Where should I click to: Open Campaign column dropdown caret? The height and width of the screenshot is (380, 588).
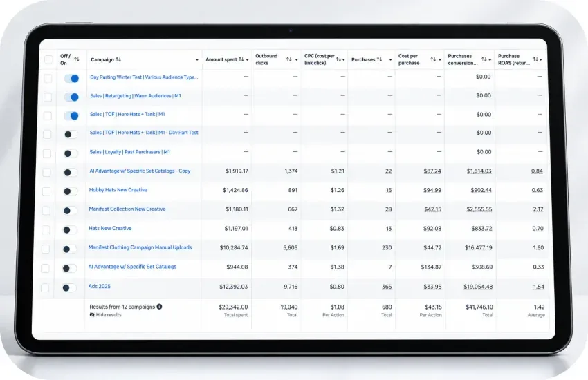tap(197, 60)
